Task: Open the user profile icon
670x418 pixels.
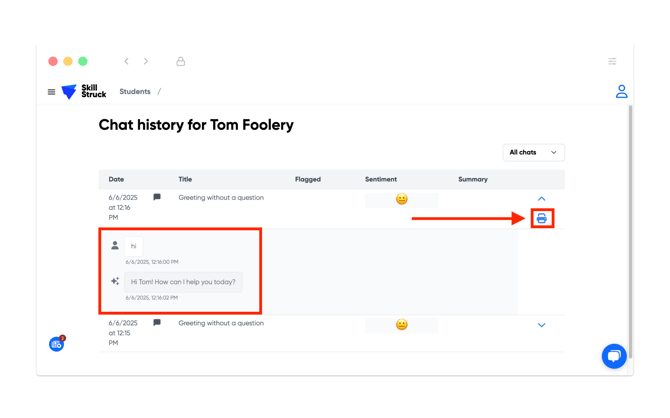Action: click(621, 91)
